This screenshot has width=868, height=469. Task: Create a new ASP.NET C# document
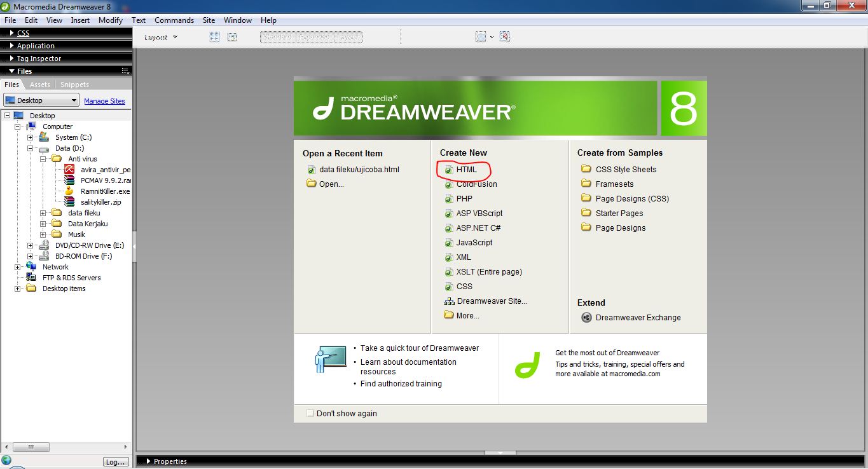472,228
